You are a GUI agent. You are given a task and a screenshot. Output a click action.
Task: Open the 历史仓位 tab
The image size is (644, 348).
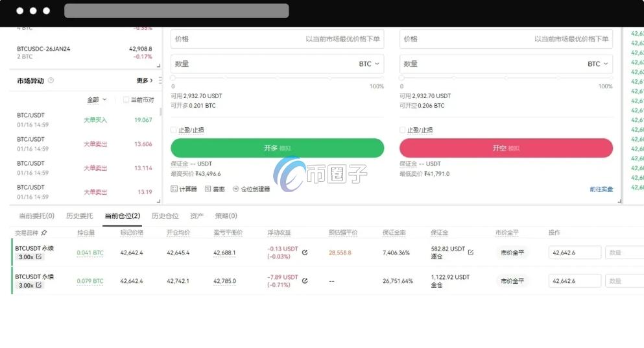pos(165,216)
